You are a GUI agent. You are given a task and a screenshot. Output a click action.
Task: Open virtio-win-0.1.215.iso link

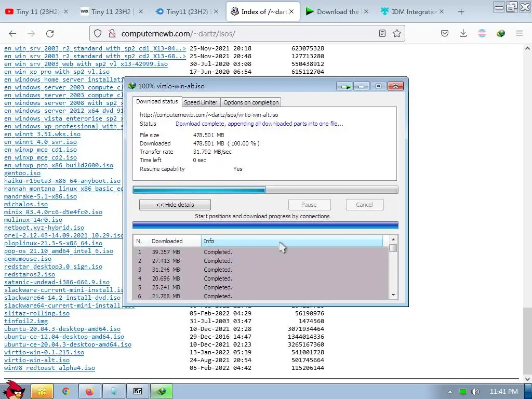(x=44, y=352)
